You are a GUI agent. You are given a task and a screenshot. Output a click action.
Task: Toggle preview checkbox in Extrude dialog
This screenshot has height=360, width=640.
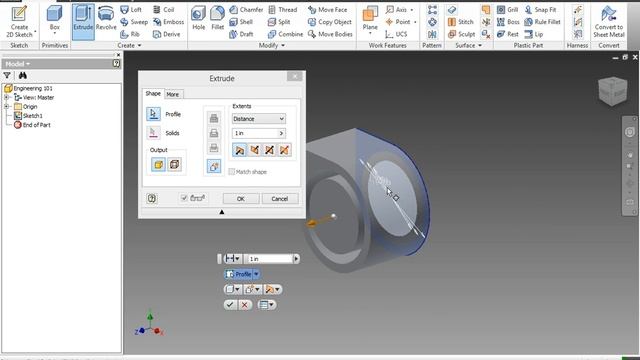[x=184, y=198]
